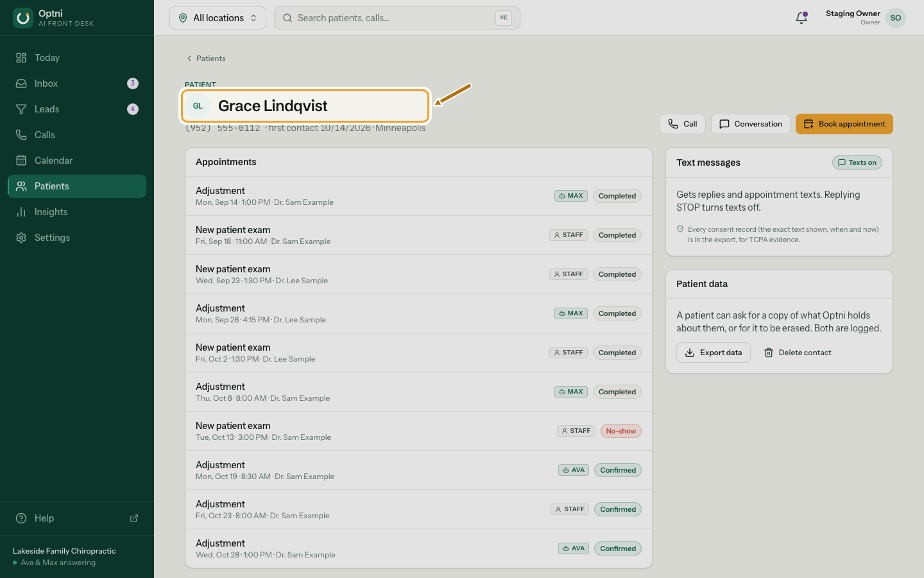Click the Inbox unread count badge
Screen dimensions: 924x578
[x=133, y=83]
